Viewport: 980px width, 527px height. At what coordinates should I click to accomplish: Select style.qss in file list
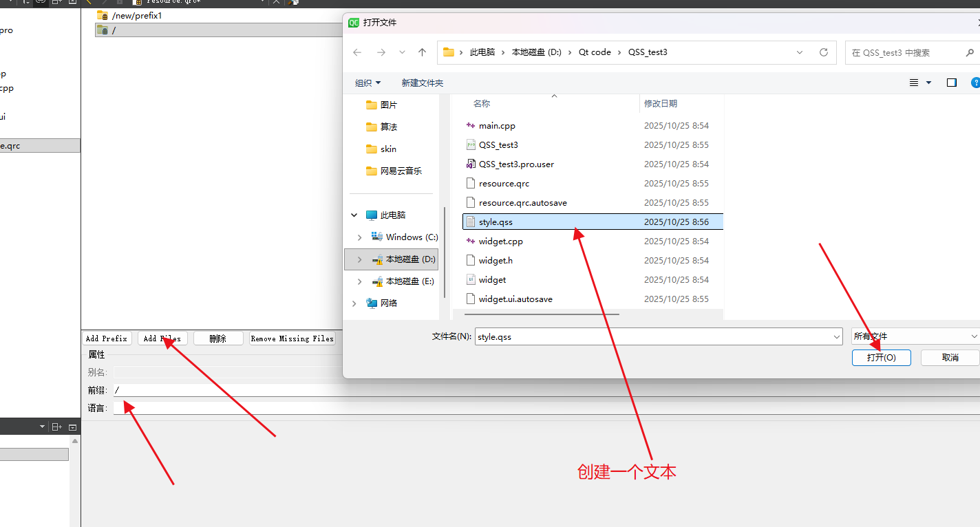click(x=593, y=222)
